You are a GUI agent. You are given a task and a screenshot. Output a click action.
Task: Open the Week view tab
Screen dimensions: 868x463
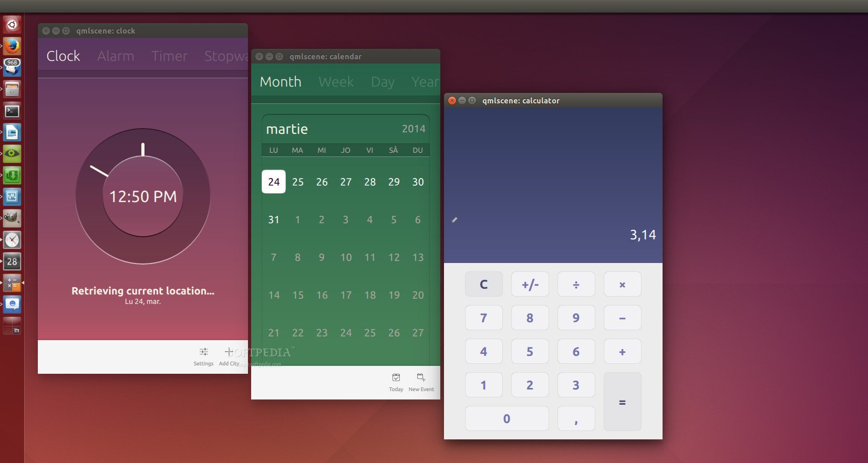pyautogui.click(x=336, y=82)
